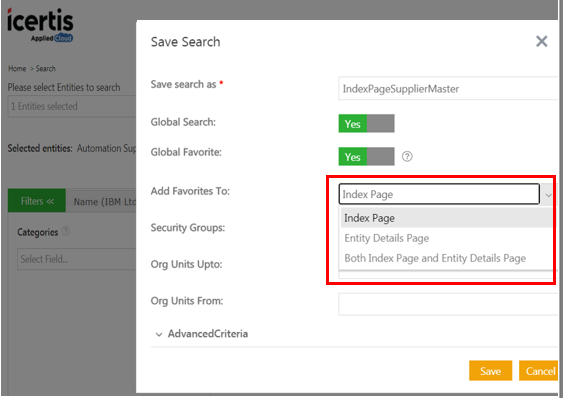
Task: Choose Entity Details Page option
Action: [446, 238]
